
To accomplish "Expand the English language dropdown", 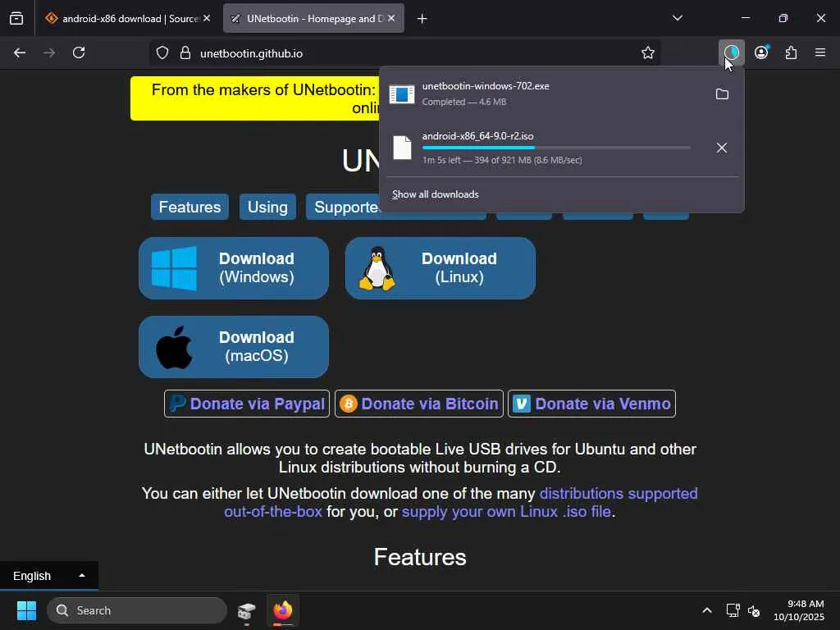I will click(x=48, y=576).
